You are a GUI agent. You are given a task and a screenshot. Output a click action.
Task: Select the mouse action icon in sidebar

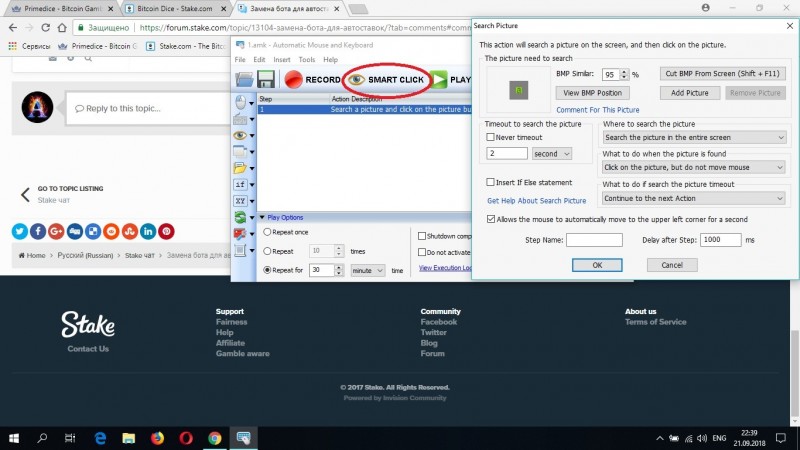[240, 103]
